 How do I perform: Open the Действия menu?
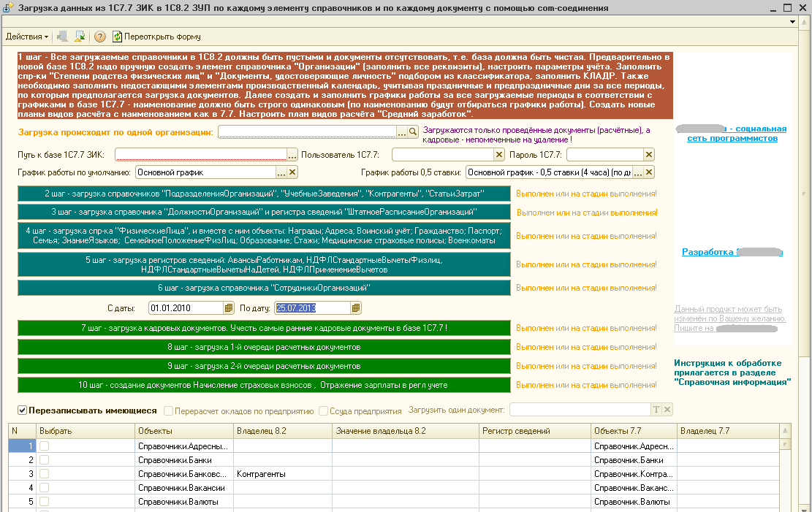click(x=27, y=37)
